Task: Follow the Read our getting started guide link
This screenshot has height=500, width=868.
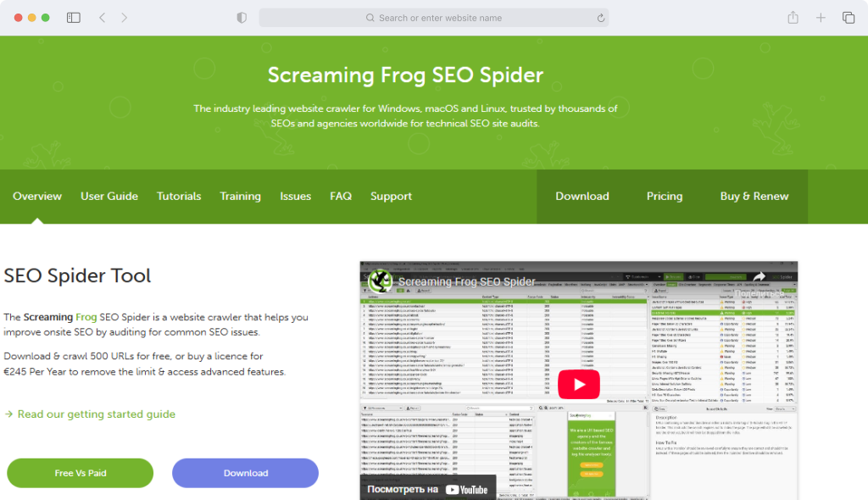Action: point(90,414)
